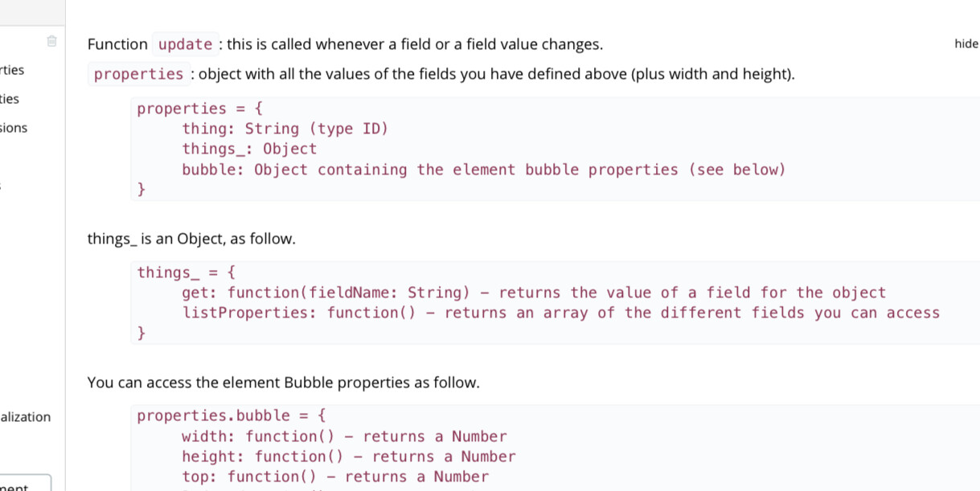Open the sidebar item ending in 'rties'
The height and width of the screenshot is (491, 980).
tap(12, 70)
